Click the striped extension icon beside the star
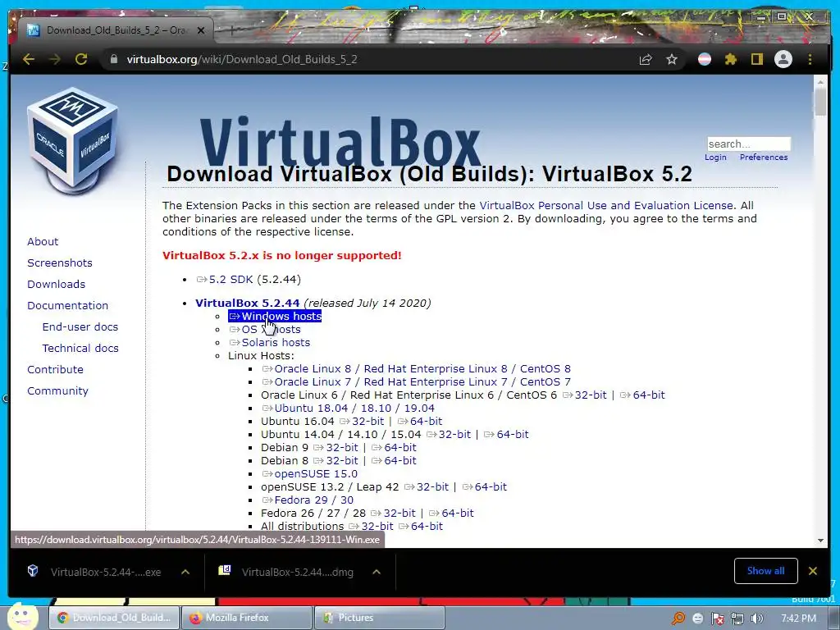The height and width of the screenshot is (630, 840). coord(705,59)
